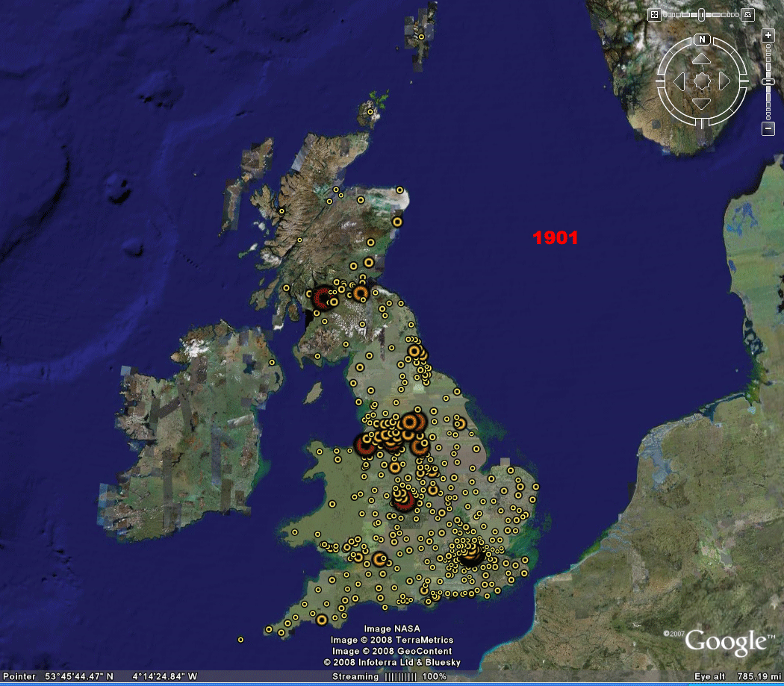Tilt view toward horizon icon
Viewport: 784px width, 686px height.
point(747,15)
